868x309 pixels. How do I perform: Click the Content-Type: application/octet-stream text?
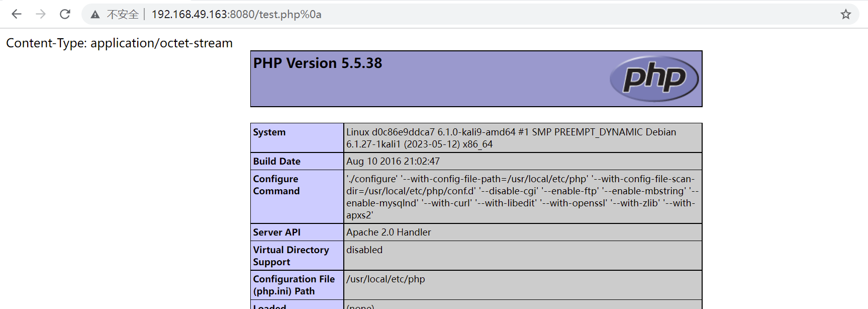click(119, 43)
